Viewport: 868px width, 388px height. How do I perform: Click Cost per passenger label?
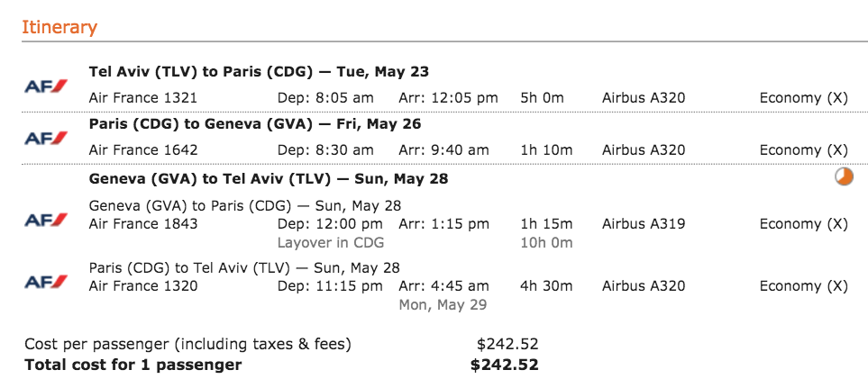pyautogui.click(x=187, y=344)
